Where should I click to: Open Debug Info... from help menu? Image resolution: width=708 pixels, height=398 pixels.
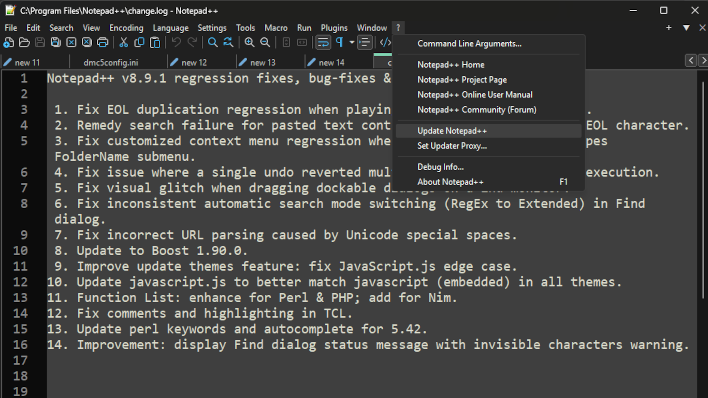489,167
